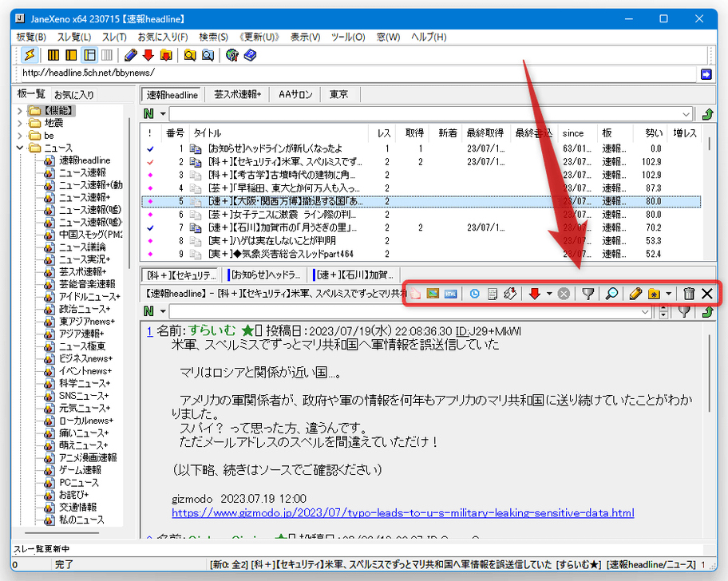728x581 pixels.
Task: Open the thread list filter combo box dropdown
Action: pyautogui.click(x=686, y=114)
